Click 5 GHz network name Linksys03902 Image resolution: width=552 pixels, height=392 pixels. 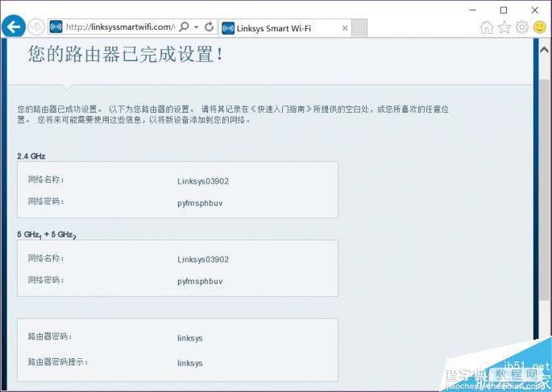click(203, 259)
